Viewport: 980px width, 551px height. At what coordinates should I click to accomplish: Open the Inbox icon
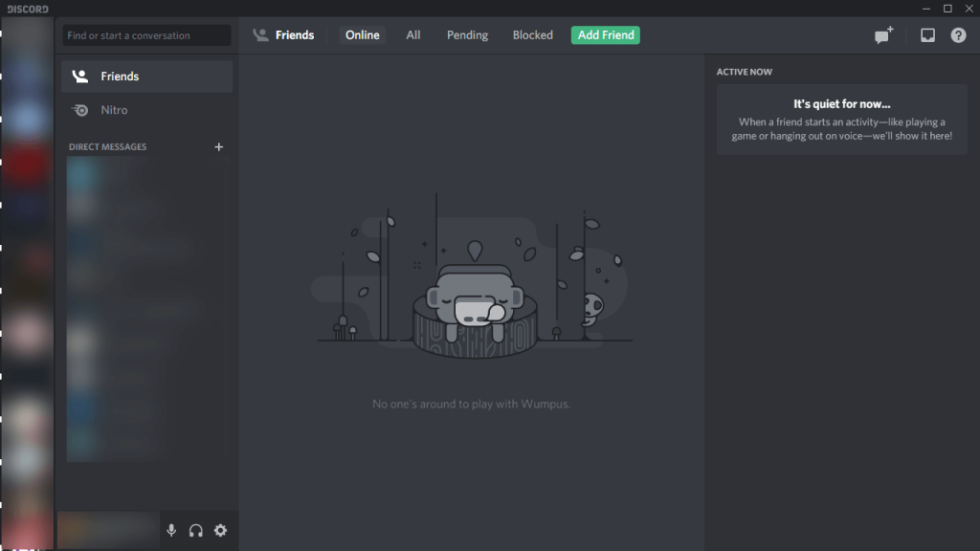tap(927, 35)
